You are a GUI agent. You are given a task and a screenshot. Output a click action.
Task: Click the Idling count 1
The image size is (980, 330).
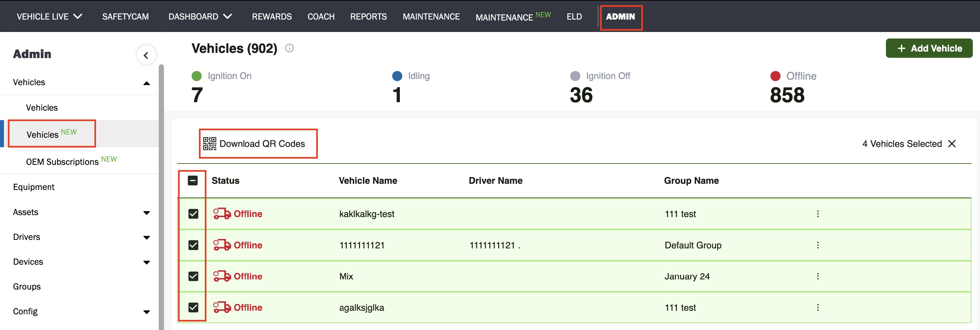pyautogui.click(x=397, y=95)
